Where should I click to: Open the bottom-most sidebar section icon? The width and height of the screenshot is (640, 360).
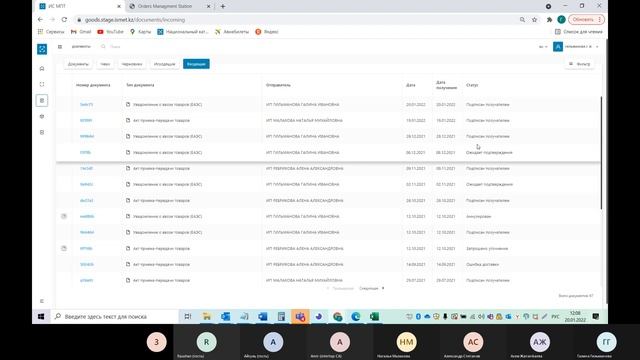42,132
